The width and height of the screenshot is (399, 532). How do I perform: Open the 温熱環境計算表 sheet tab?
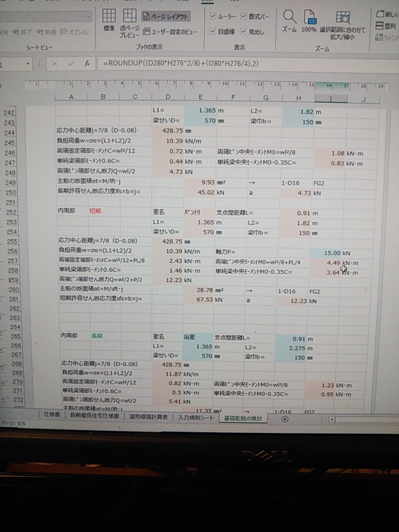pos(148,417)
